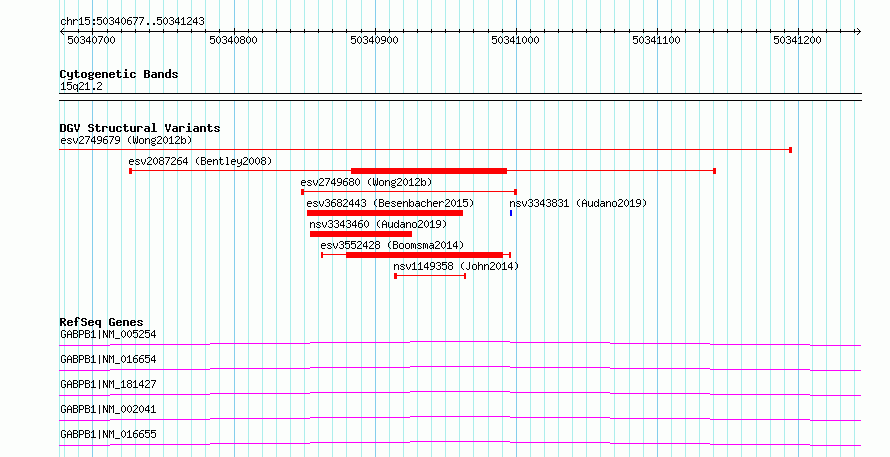This screenshot has height=457, width=890.
Task: Open variant nsv3343831 (Audano2019) label
Action: 578,203
